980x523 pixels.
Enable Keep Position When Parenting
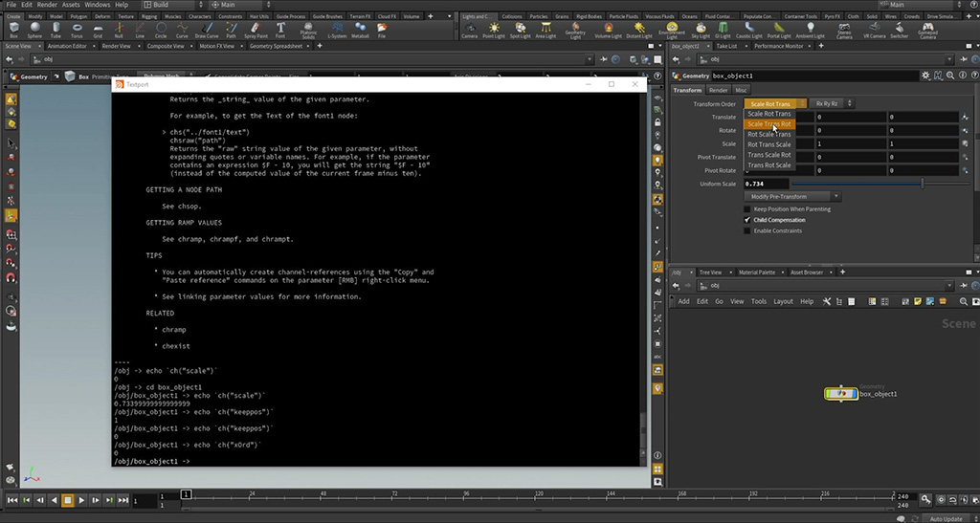(748, 208)
